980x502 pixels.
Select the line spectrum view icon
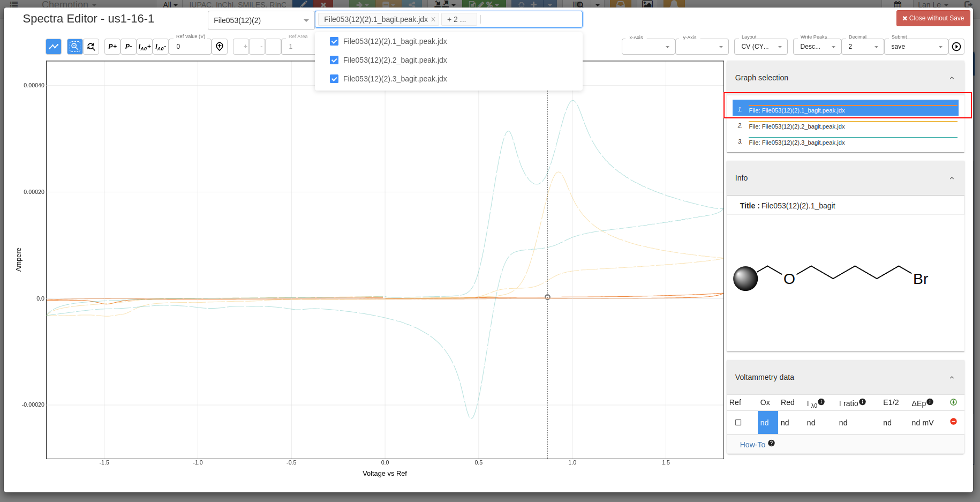coord(53,47)
